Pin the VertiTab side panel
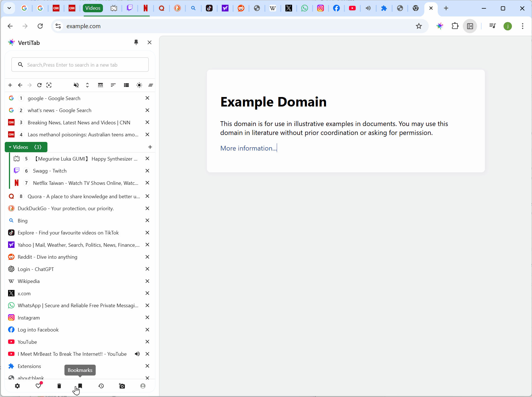 pyautogui.click(x=136, y=42)
